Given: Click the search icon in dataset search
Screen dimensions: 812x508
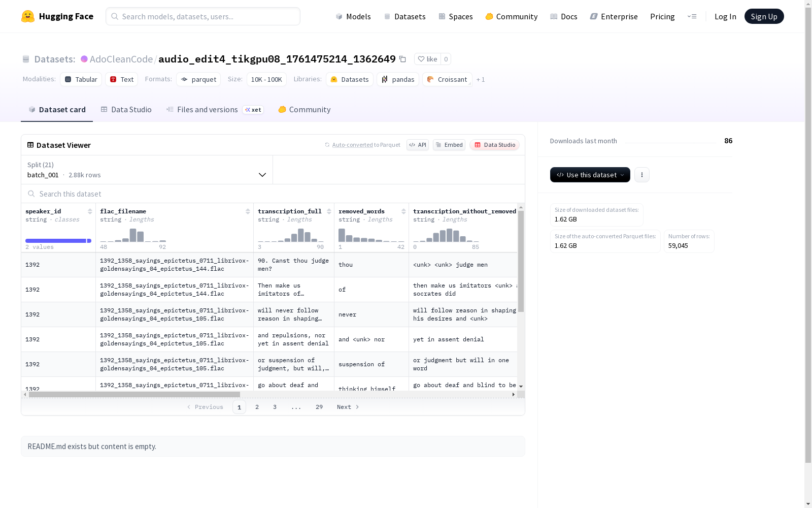Looking at the screenshot, I should tap(31, 194).
